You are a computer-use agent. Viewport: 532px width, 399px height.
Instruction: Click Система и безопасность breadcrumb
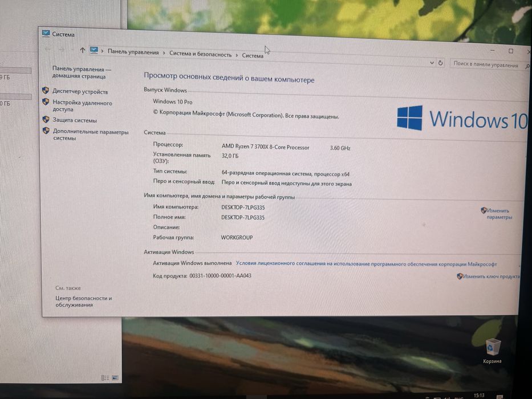pyautogui.click(x=201, y=54)
